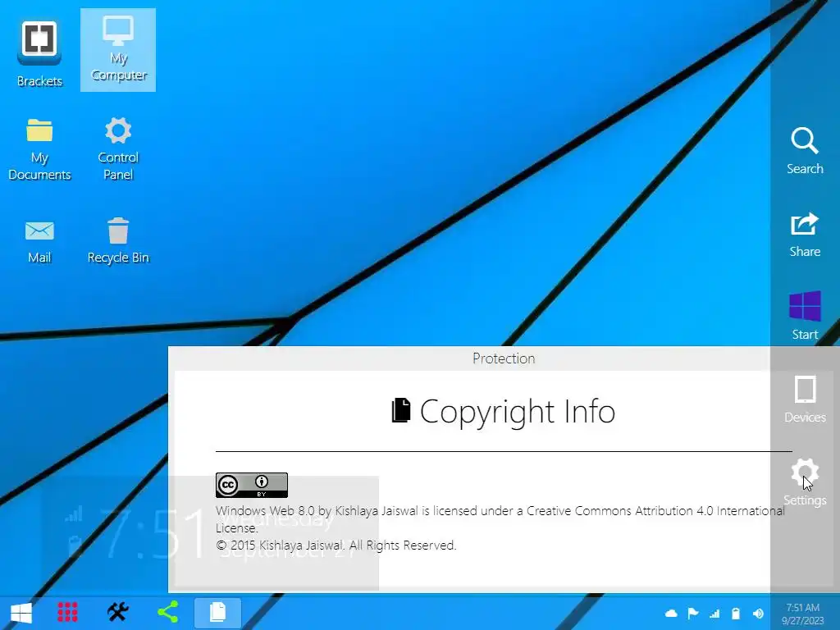Click the cloud tray icon
This screenshot has height=630, width=840.
click(x=671, y=614)
